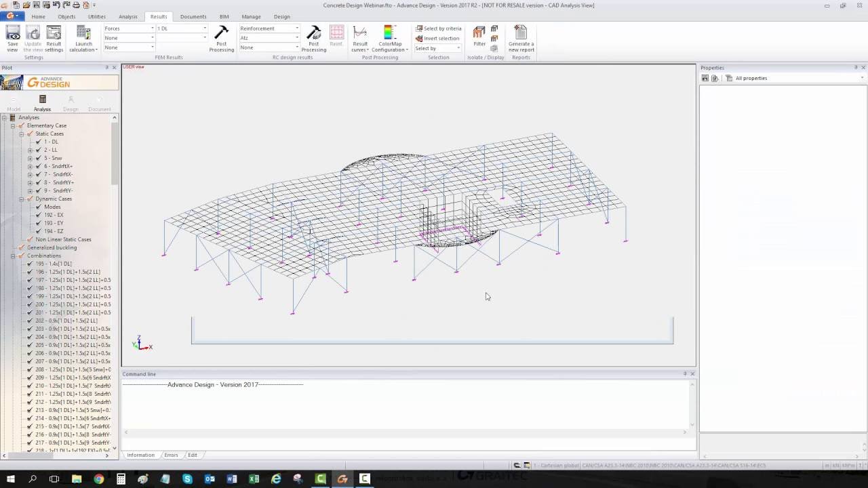Viewport: 868px width, 488px height.
Task: Click Generate a new report
Action: [x=521, y=38]
